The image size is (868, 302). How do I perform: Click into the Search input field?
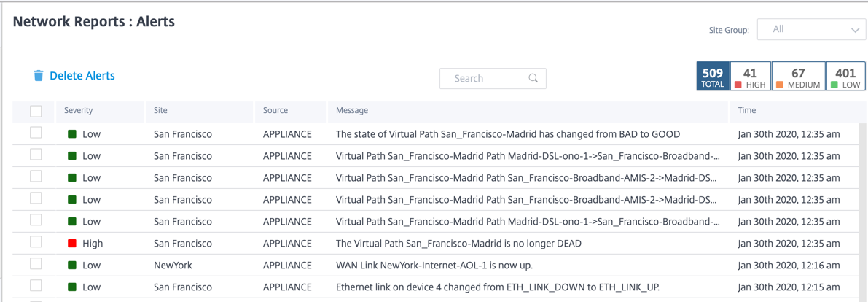(493, 78)
